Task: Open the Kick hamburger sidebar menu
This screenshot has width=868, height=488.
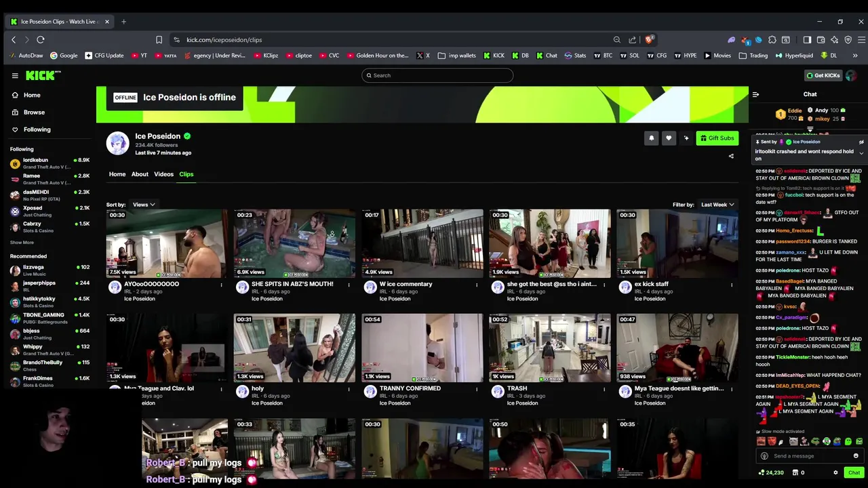Action: (15, 75)
